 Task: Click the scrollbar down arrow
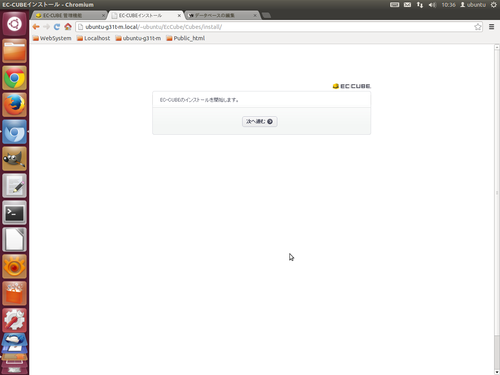497,372
